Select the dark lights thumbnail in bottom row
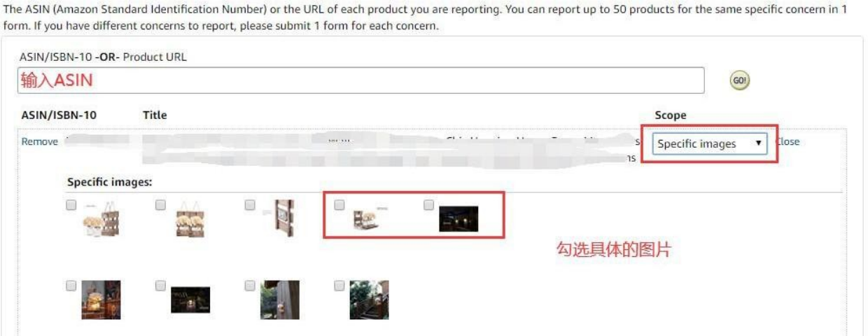 pyautogui.click(x=190, y=300)
